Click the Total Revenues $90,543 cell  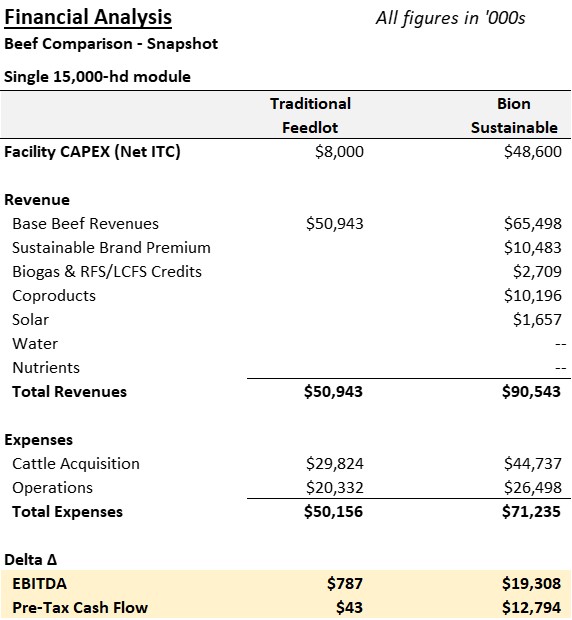click(x=531, y=392)
